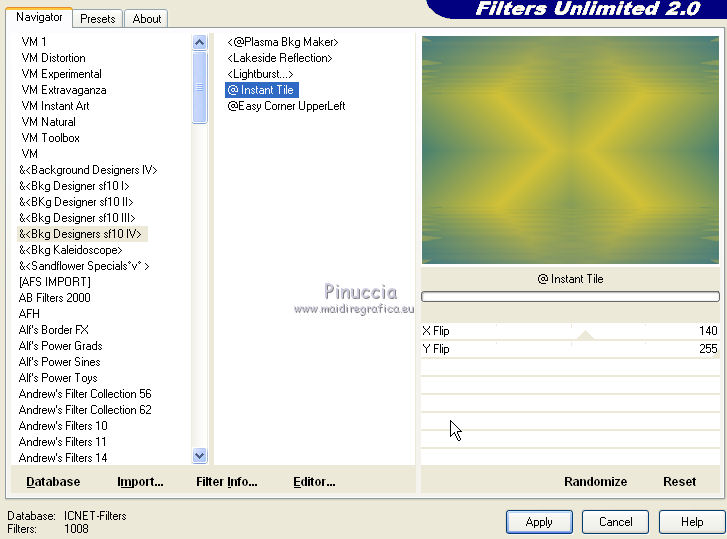The height and width of the screenshot is (539, 727).
Task: Select &<Bkg Kaleidoscope> category
Action: coord(70,250)
